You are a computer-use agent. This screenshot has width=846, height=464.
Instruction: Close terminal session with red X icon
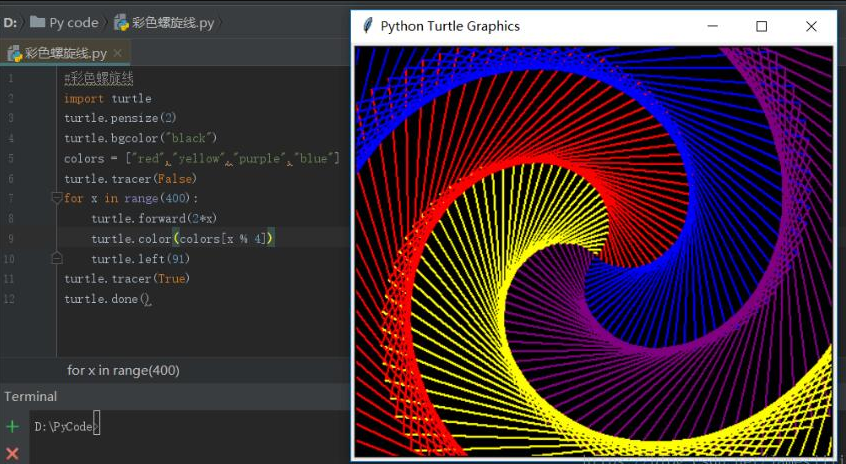12,454
